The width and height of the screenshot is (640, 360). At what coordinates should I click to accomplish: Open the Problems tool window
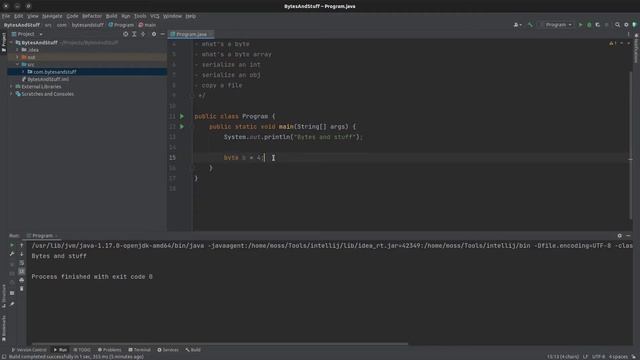(109, 350)
